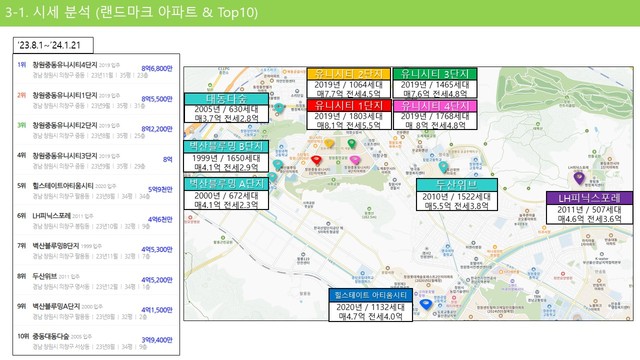Click the red 유니시티 1단지 header
Image resolution: width=640 pixels, height=360 pixels.
(349, 105)
